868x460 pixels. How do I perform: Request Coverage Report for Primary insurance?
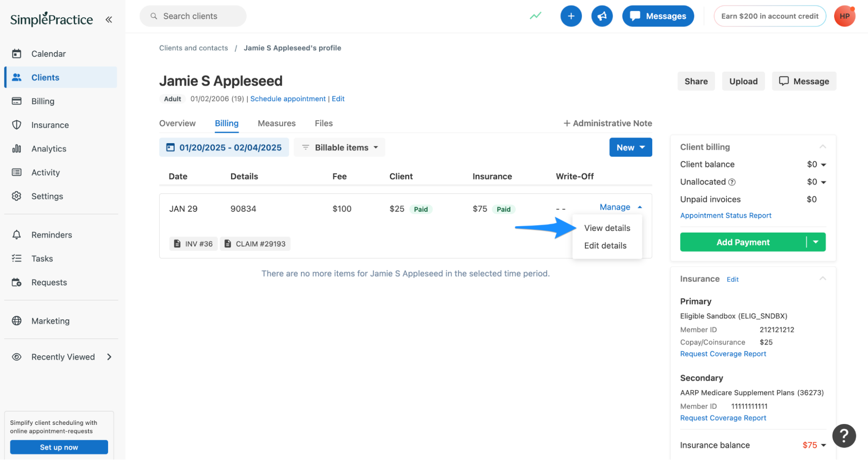click(723, 354)
